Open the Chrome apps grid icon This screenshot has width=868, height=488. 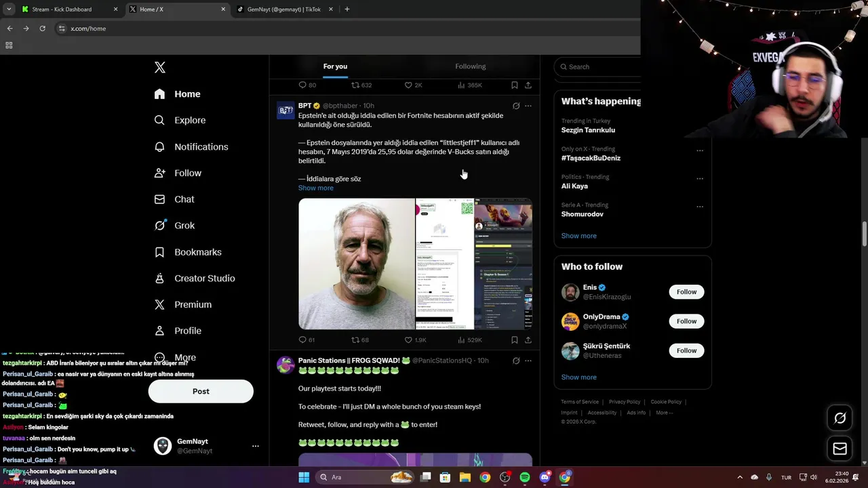coord(9,45)
